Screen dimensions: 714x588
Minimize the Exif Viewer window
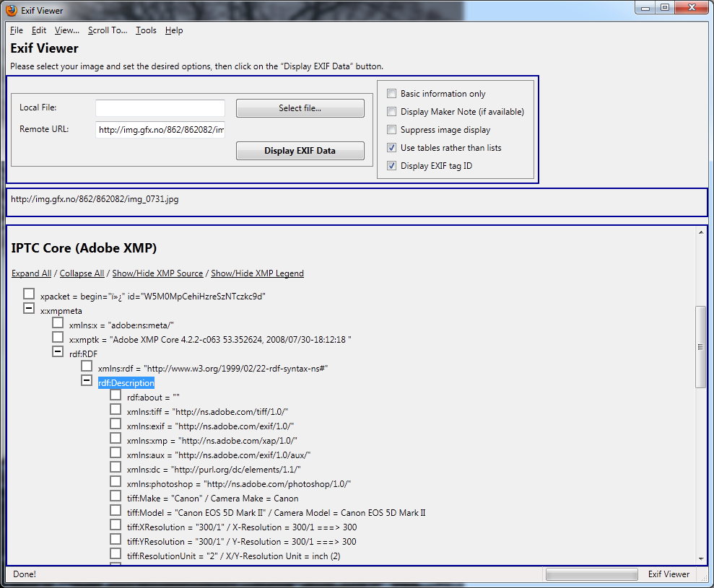click(645, 8)
